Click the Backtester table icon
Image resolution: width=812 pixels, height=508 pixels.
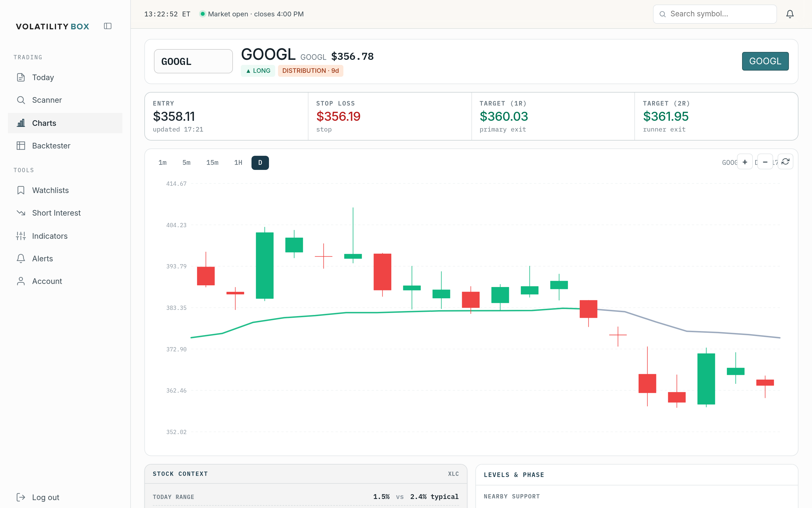click(21, 145)
